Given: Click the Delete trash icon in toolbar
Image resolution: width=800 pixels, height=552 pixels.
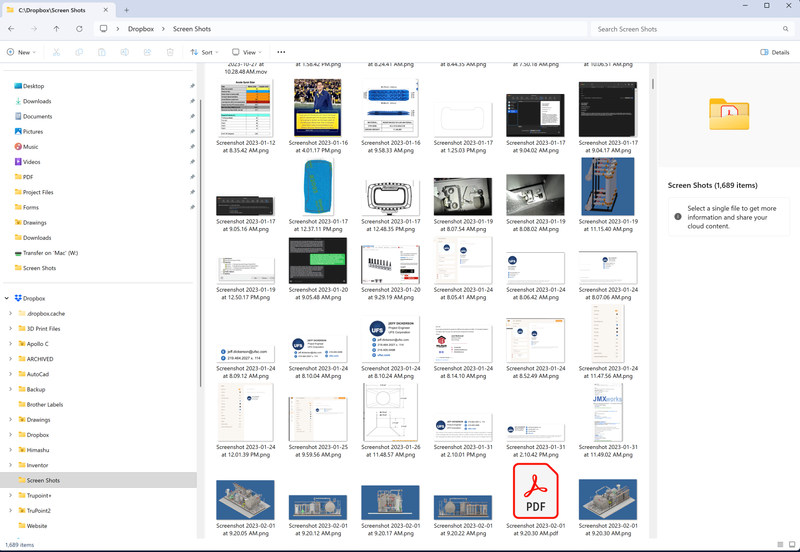Looking at the screenshot, I should pos(168,52).
